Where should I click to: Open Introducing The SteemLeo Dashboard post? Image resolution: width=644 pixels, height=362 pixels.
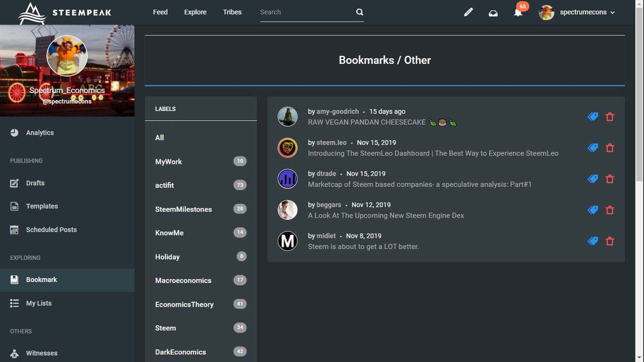pos(433,153)
